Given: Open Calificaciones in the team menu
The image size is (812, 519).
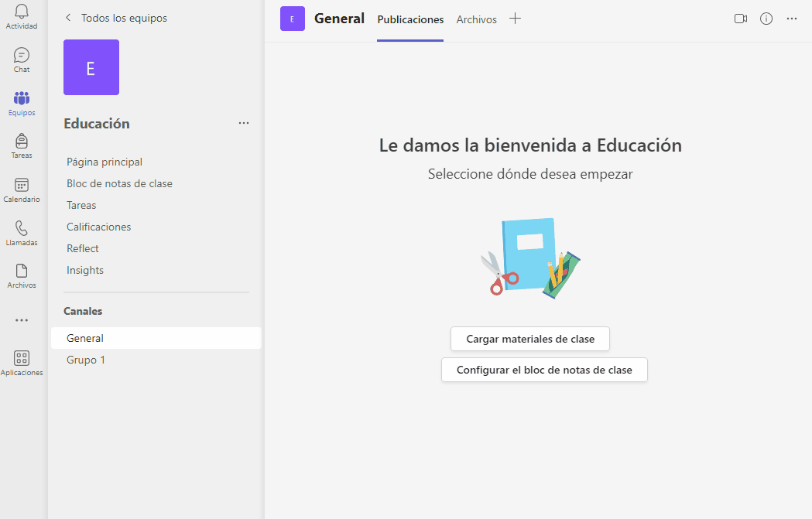Looking at the screenshot, I should [99, 227].
